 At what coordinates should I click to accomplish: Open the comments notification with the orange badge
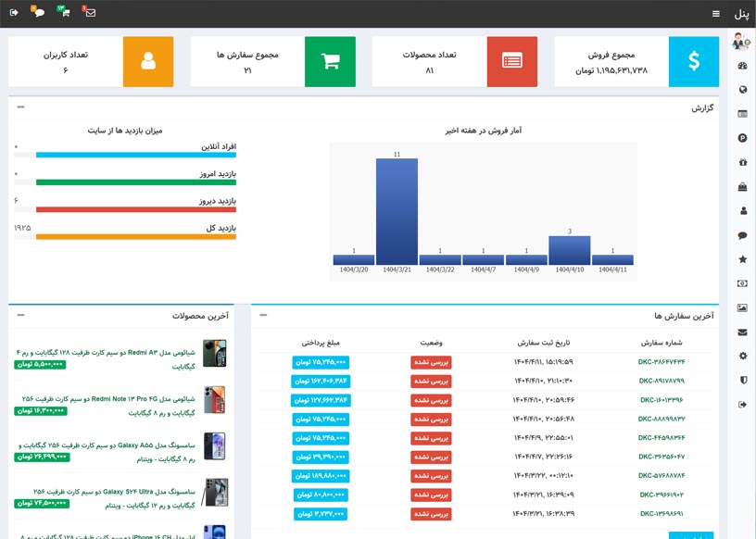[x=38, y=11]
